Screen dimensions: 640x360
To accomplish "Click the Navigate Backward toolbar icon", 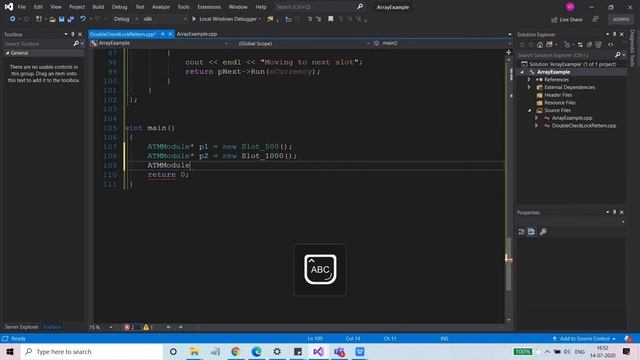I will pos(12,19).
